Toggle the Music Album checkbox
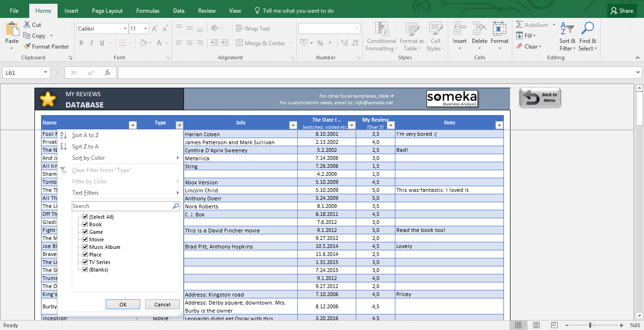 (x=85, y=247)
